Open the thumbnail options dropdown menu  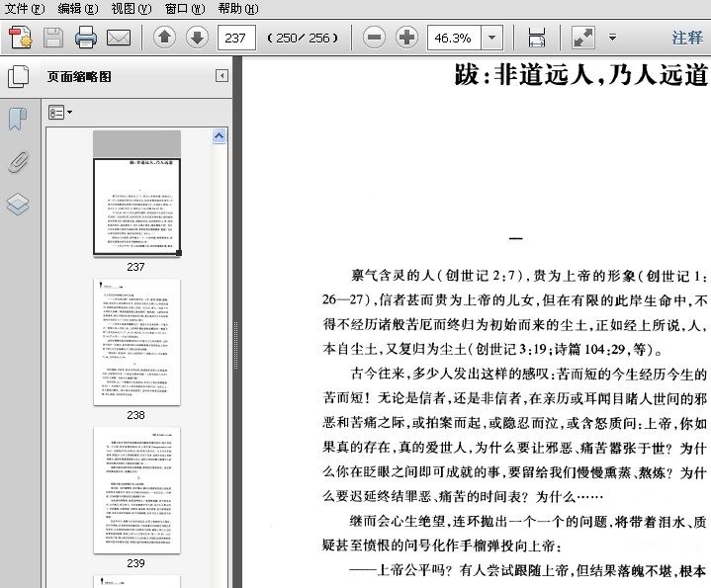coord(60,112)
